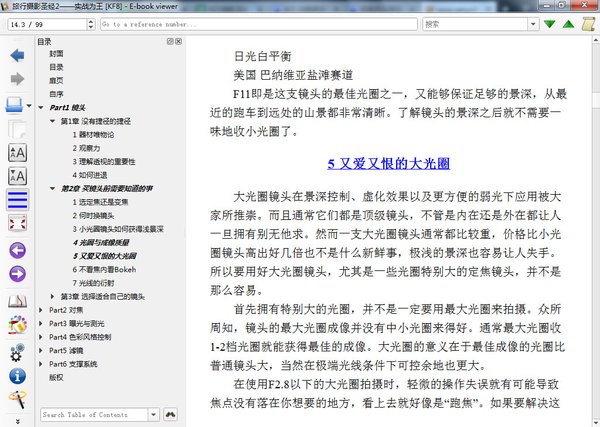Increase the font size
600x427 pixels.
point(17,153)
